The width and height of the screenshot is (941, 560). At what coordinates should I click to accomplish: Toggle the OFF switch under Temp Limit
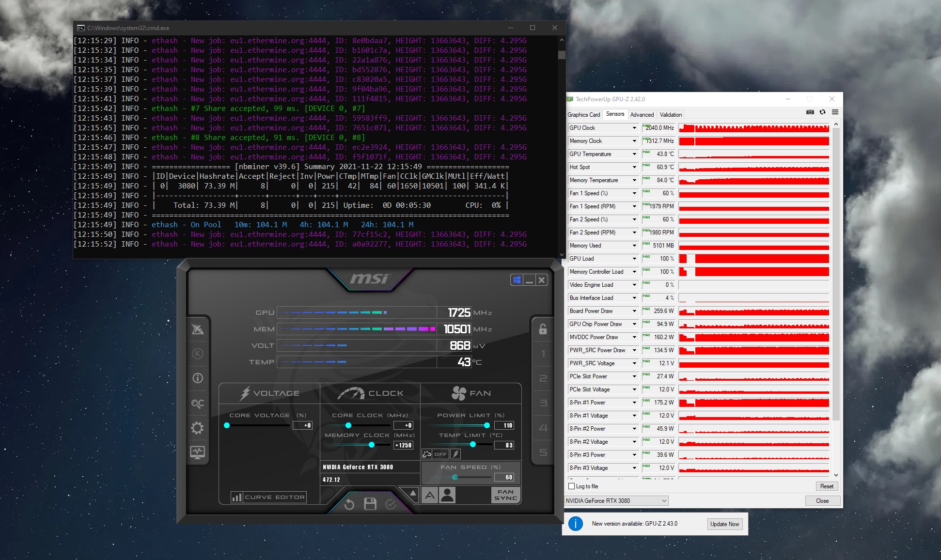click(x=440, y=454)
